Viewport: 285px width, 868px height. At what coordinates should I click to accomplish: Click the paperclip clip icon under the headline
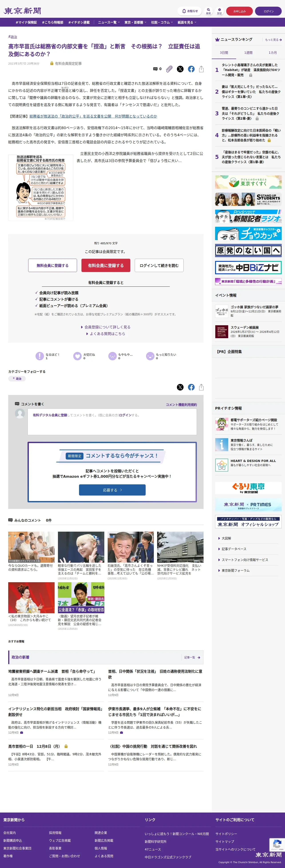point(169,69)
